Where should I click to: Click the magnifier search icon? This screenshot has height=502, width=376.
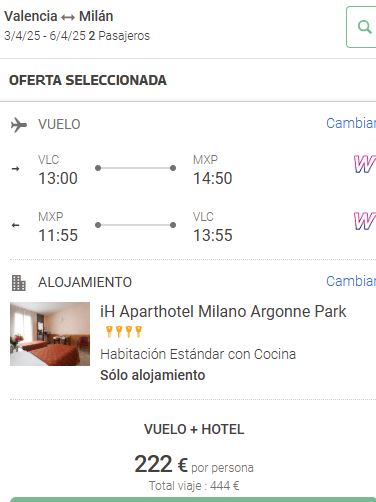(364, 27)
